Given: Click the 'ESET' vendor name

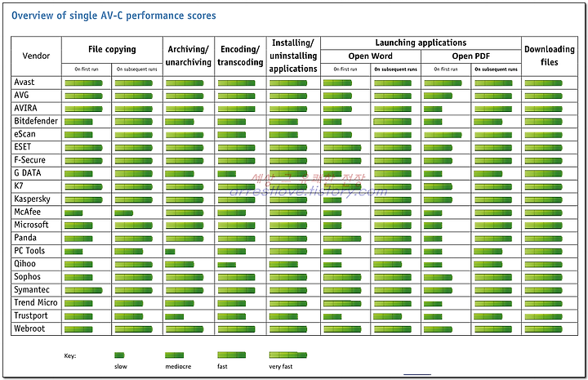Looking at the screenshot, I should pyautogui.click(x=23, y=147).
